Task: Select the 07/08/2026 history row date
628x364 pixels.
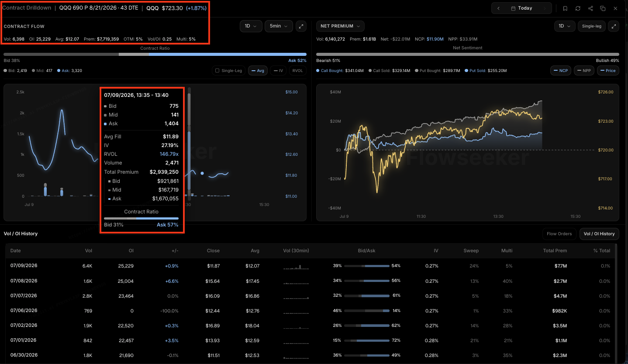Action: 24,281
